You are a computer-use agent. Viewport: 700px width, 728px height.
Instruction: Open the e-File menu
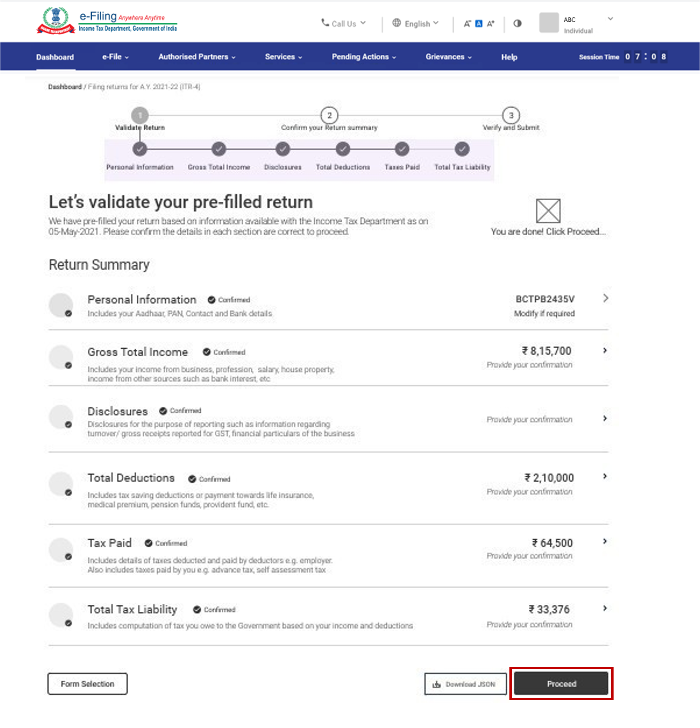pos(115,57)
